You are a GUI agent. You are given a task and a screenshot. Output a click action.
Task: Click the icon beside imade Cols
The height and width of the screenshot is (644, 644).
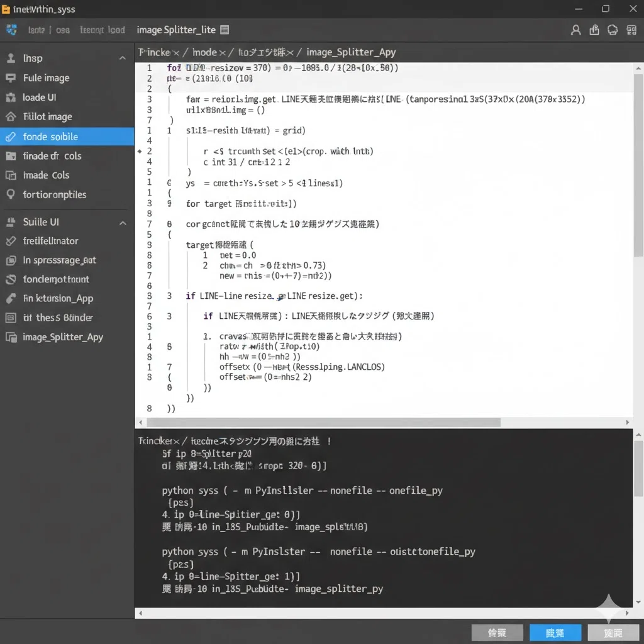11,175
